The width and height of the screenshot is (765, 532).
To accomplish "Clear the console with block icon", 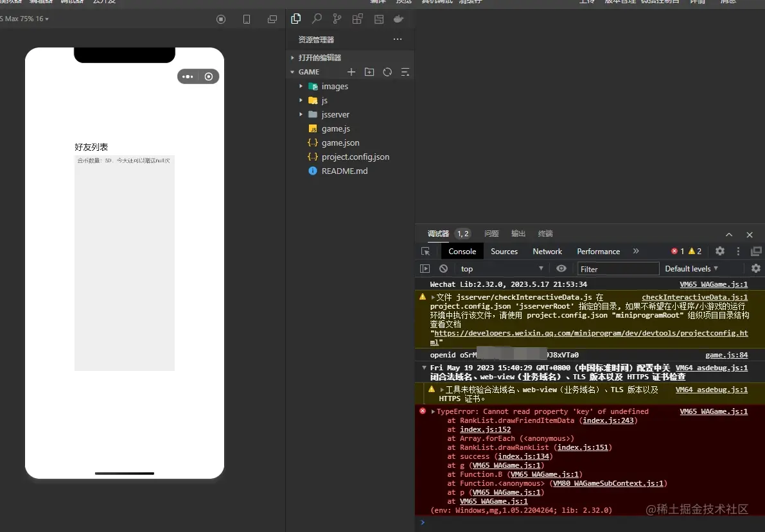I will (x=443, y=269).
